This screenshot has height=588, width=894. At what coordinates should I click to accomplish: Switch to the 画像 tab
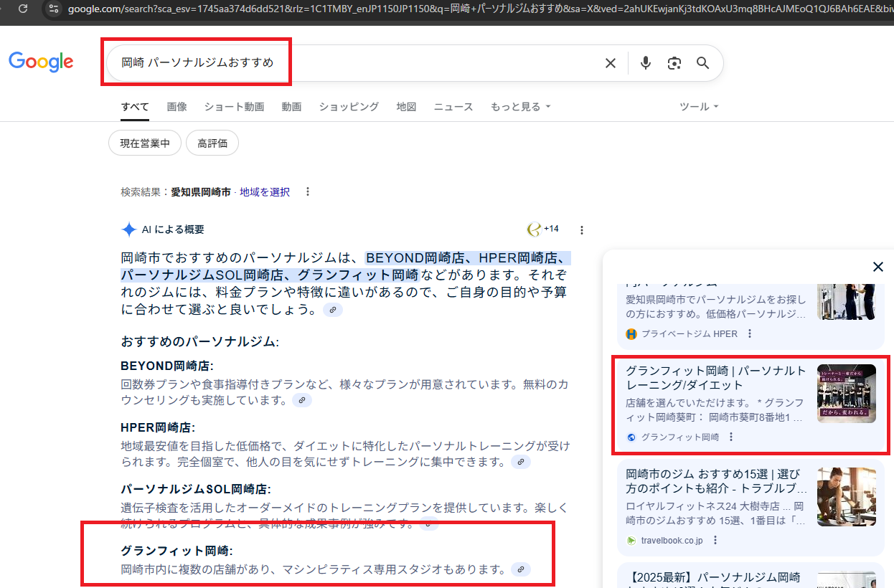click(177, 107)
